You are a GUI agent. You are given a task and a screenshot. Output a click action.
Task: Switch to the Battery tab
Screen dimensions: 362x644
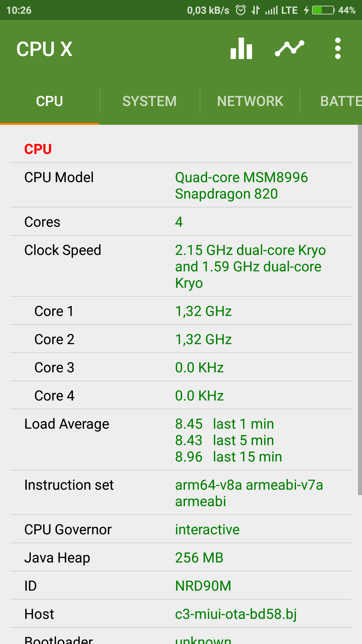[x=340, y=101]
